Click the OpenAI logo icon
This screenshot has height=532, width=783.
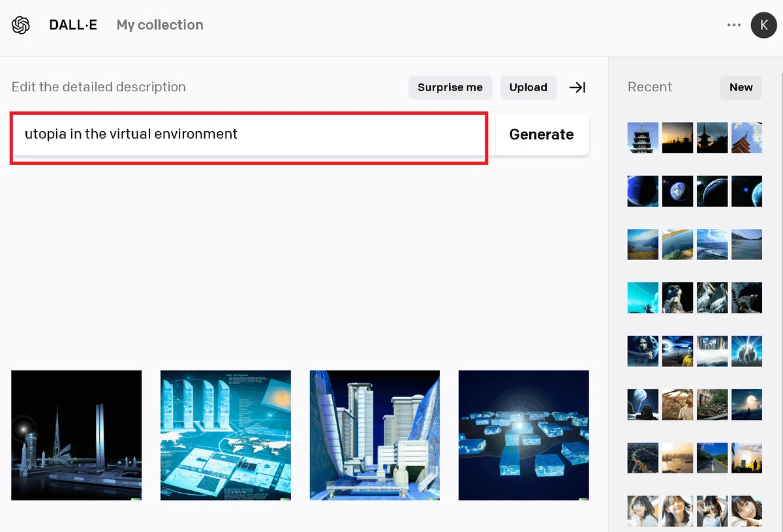point(21,25)
